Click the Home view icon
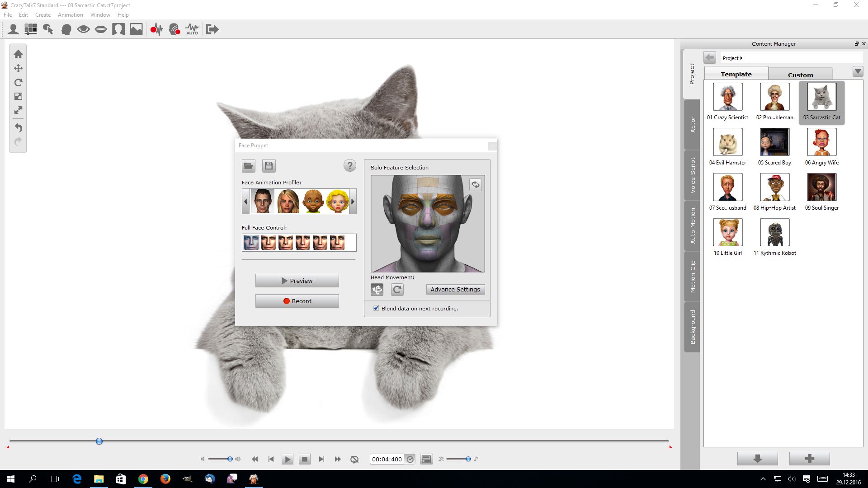Screen dimensions: 868x488 point(18,54)
